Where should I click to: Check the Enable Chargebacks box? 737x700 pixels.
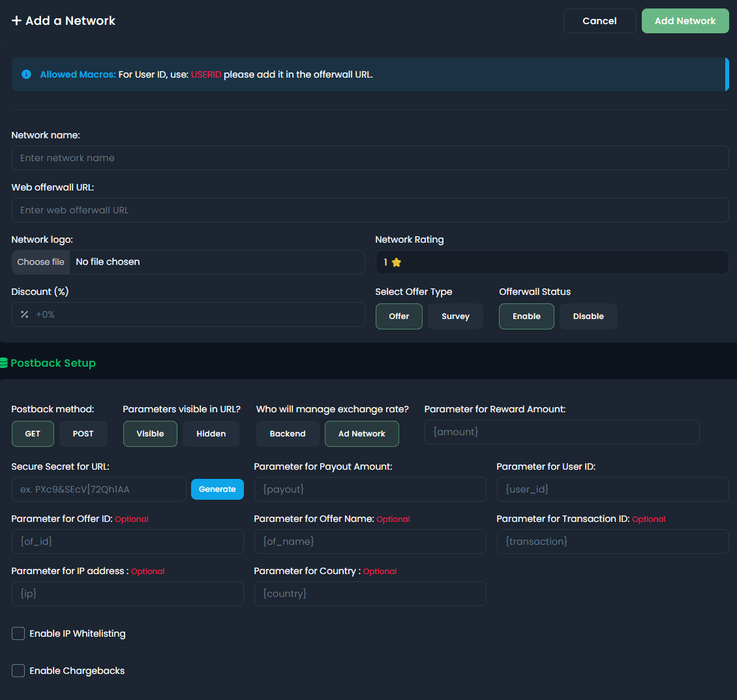18,671
